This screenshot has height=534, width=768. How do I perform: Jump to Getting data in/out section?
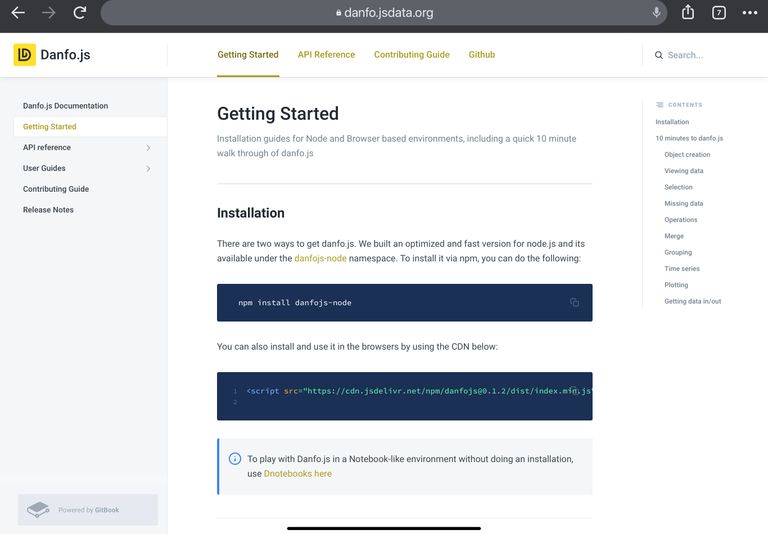693,301
